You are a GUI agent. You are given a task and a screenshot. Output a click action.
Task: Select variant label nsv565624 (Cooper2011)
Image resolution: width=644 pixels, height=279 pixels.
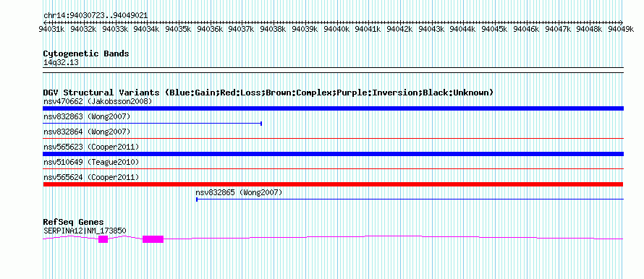point(91,177)
